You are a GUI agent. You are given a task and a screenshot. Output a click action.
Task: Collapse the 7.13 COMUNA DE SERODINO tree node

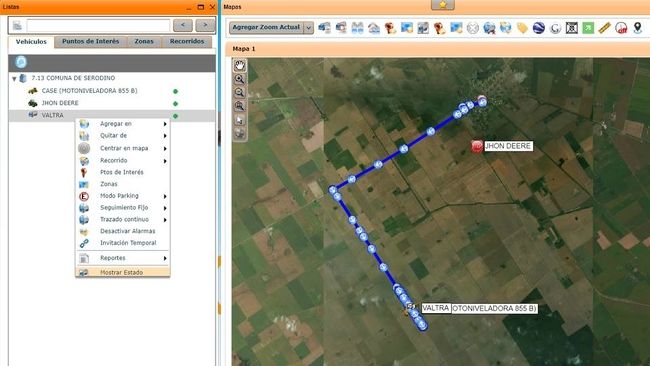coord(15,78)
